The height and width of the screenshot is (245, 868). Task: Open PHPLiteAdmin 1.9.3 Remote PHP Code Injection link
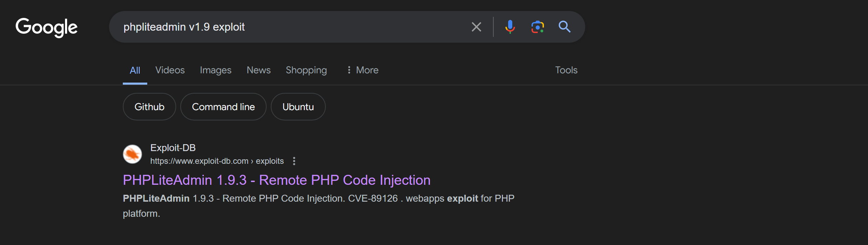click(277, 180)
